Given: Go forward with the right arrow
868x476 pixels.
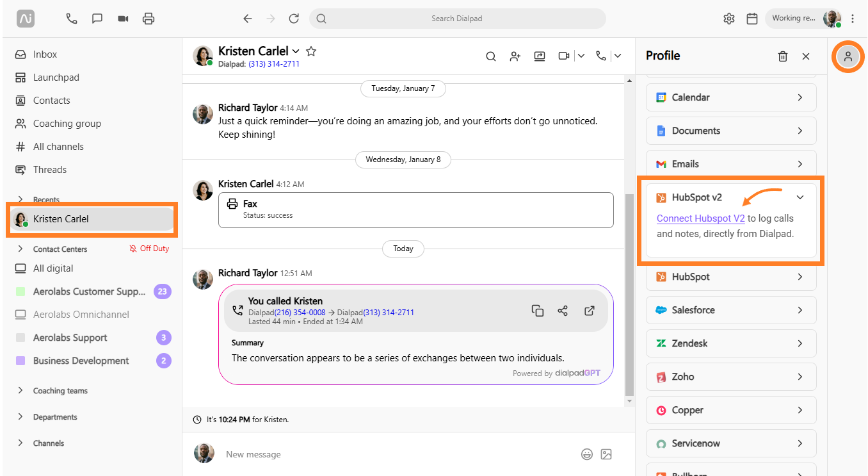Looking at the screenshot, I should point(271,19).
